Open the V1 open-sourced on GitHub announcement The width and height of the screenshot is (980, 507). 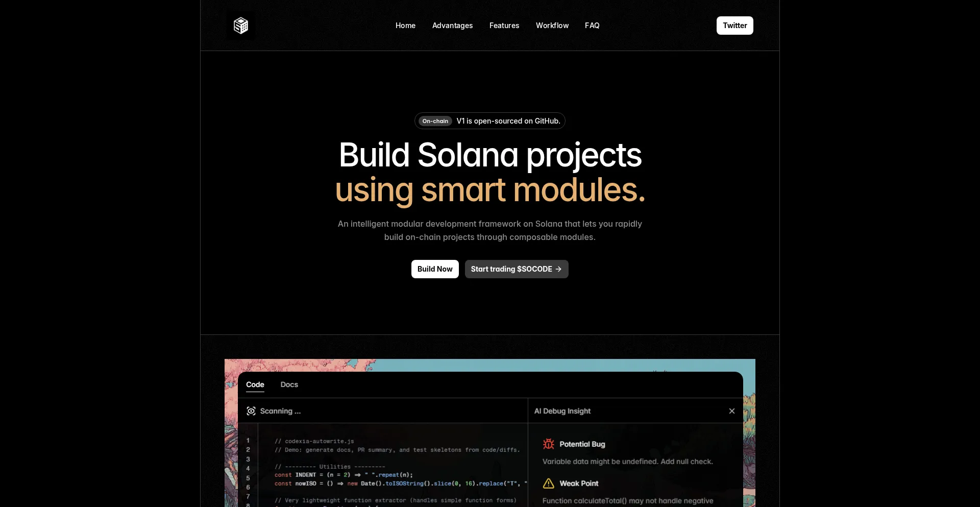pyautogui.click(x=508, y=121)
